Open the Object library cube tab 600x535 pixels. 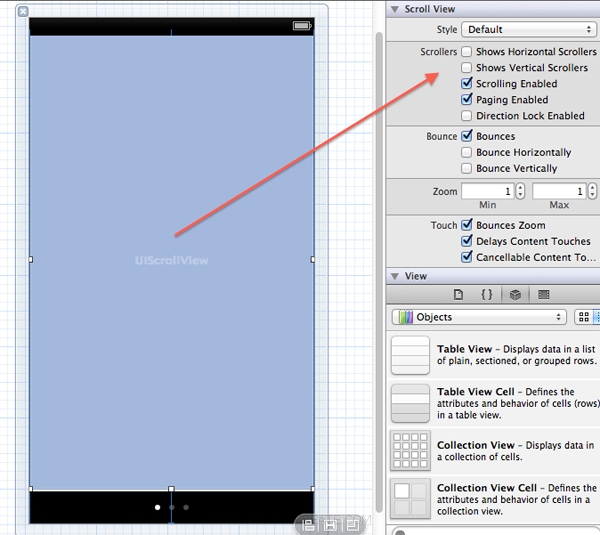(515, 294)
